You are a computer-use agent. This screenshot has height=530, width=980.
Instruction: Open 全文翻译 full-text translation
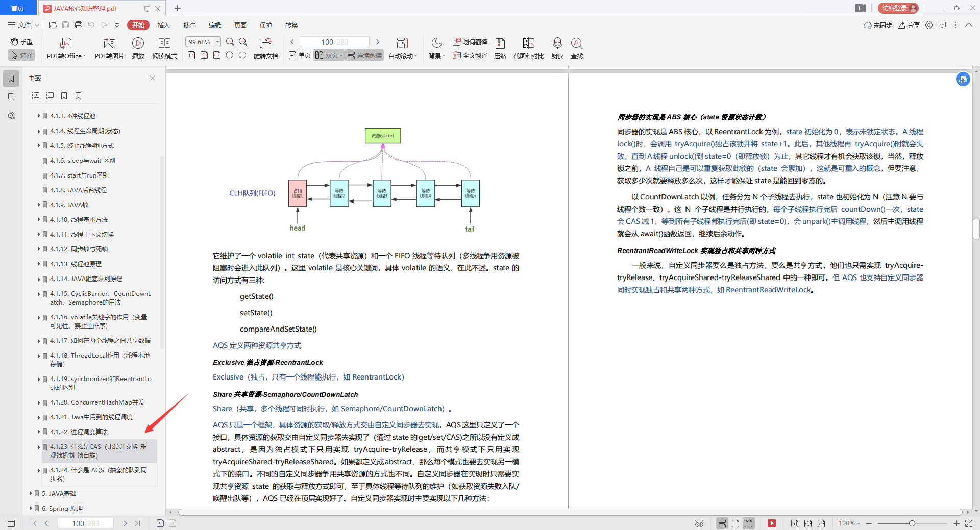point(469,55)
